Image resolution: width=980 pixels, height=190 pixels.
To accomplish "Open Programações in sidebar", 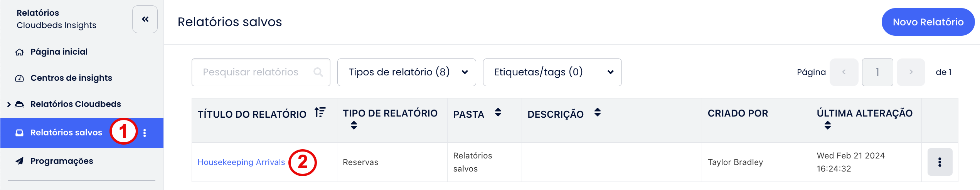I will coord(62,161).
